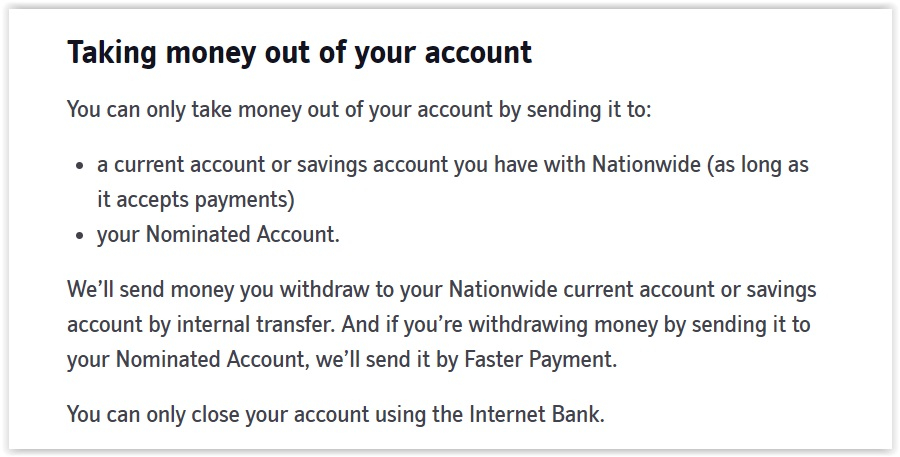The width and height of the screenshot is (900, 457).
Task: Click the word "Nationwide" in the first bullet
Action: point(646,165)
